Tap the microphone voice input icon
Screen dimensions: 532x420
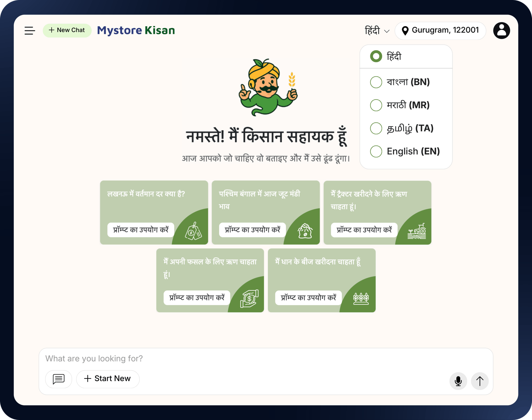coord(458,381)
